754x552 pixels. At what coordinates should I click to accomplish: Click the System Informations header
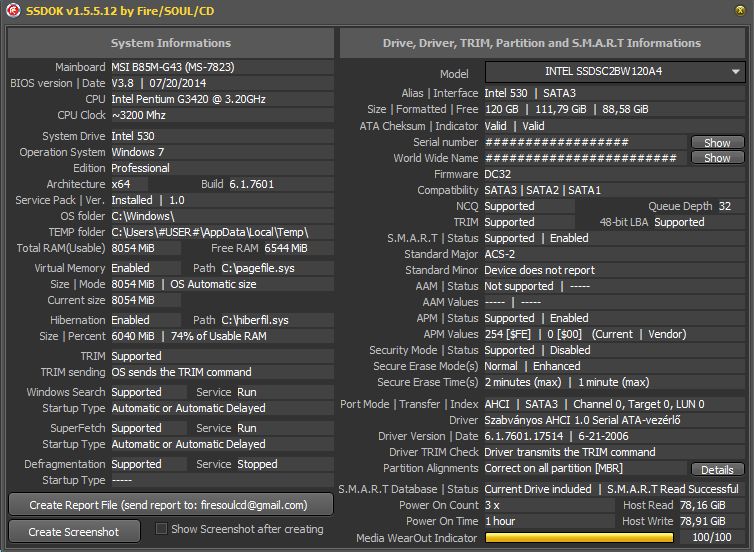[x=171, y=43]
